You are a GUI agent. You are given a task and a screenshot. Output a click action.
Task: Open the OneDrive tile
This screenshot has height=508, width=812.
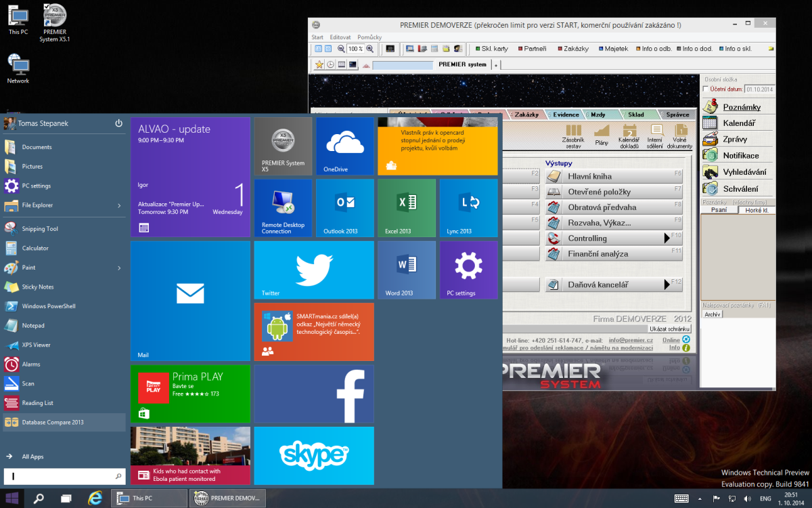(x=345, y=146)
